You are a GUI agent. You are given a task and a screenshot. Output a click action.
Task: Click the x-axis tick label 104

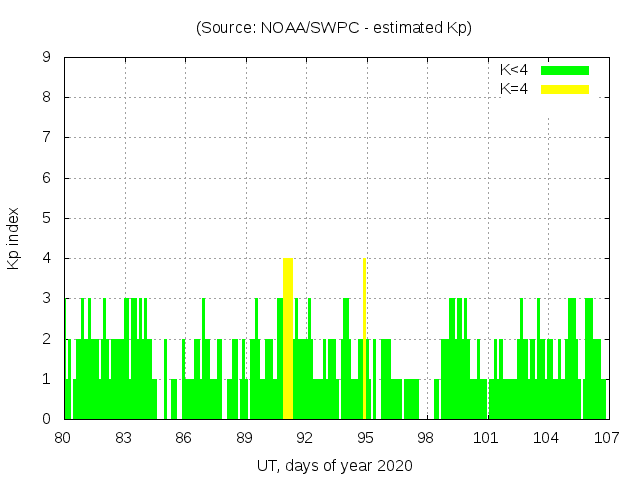546,437
